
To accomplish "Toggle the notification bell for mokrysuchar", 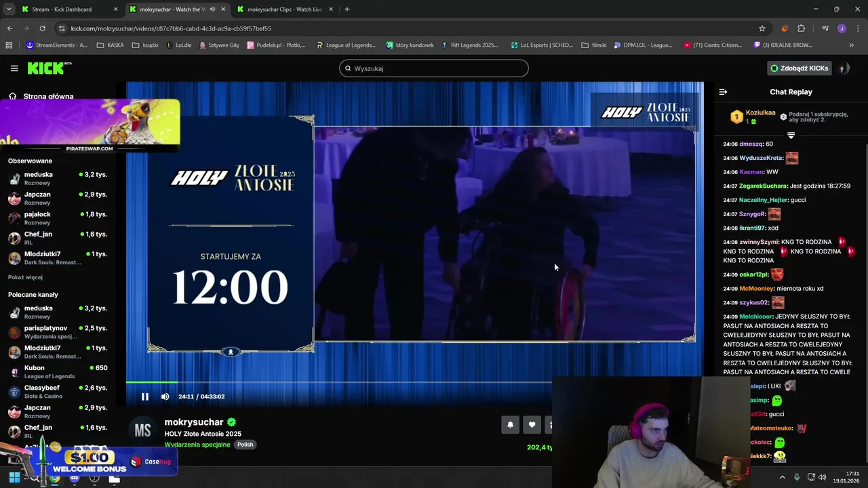I will [x=510, y=424].
